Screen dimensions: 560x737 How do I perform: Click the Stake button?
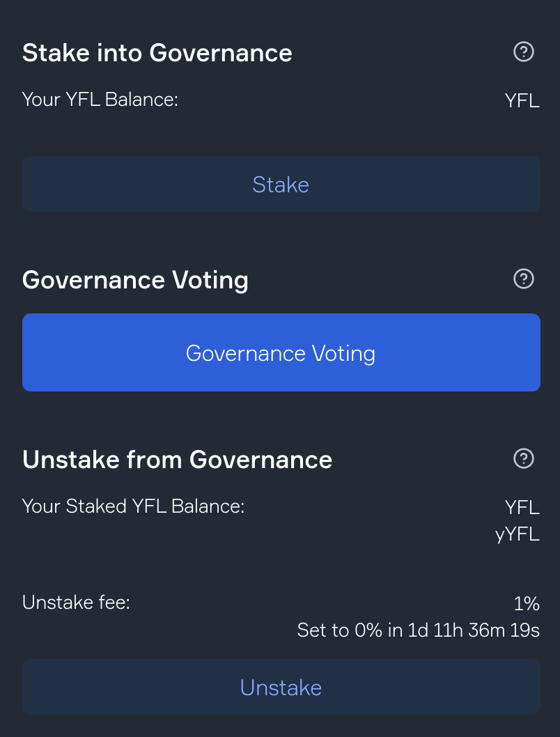click(281, 184)
